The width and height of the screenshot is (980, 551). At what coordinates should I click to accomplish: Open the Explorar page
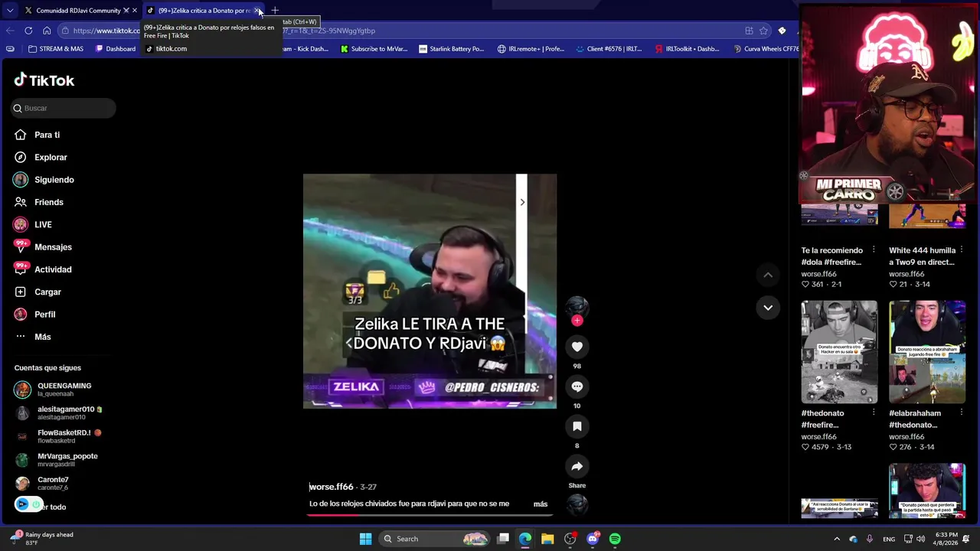point(51,157)
